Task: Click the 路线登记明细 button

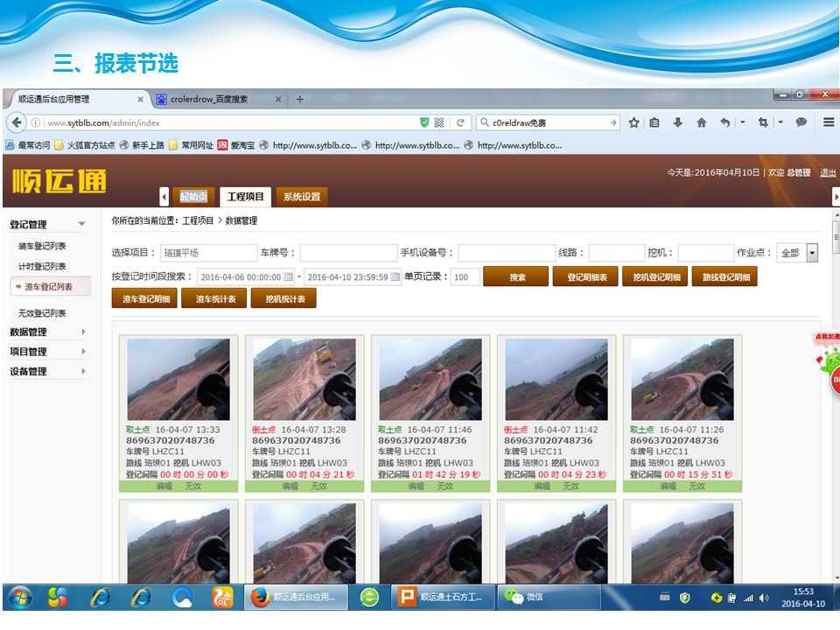Action: (x=724, y=277)
